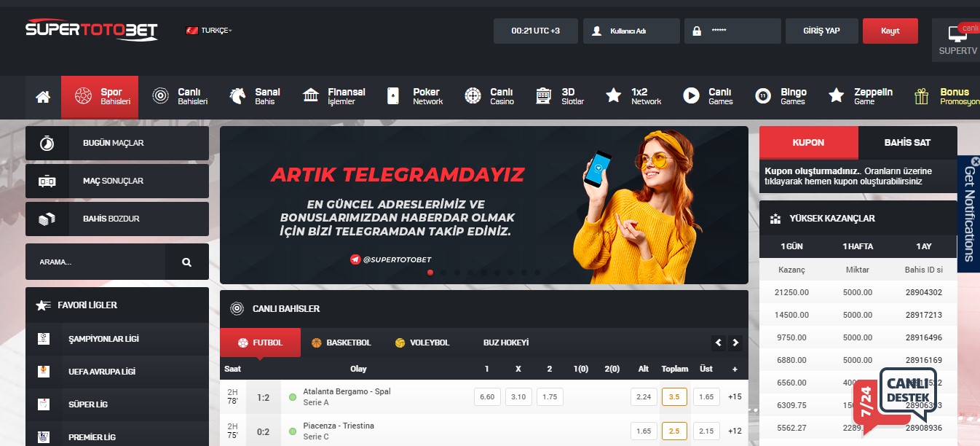Select Alt odds 1.65 Piacenza match
The width and height of the screenshot is (980, 446).
[644, 431]
